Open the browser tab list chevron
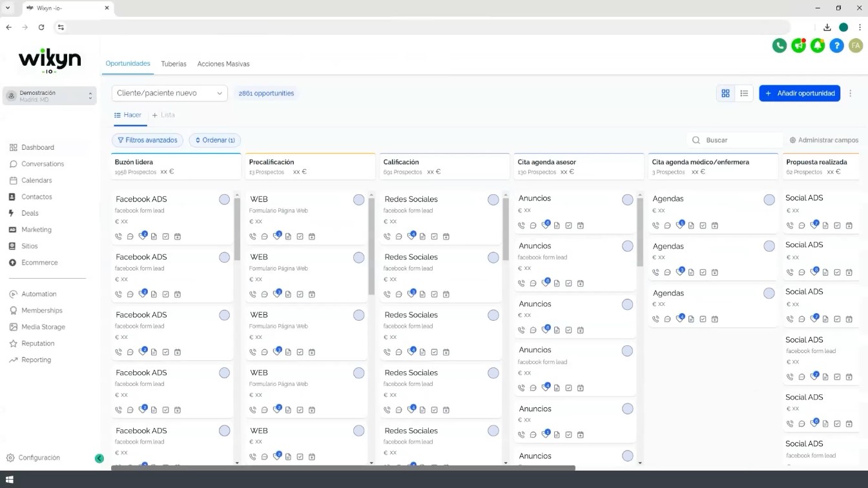The width and height of the screenshot is (868, 488). (8, 8)
